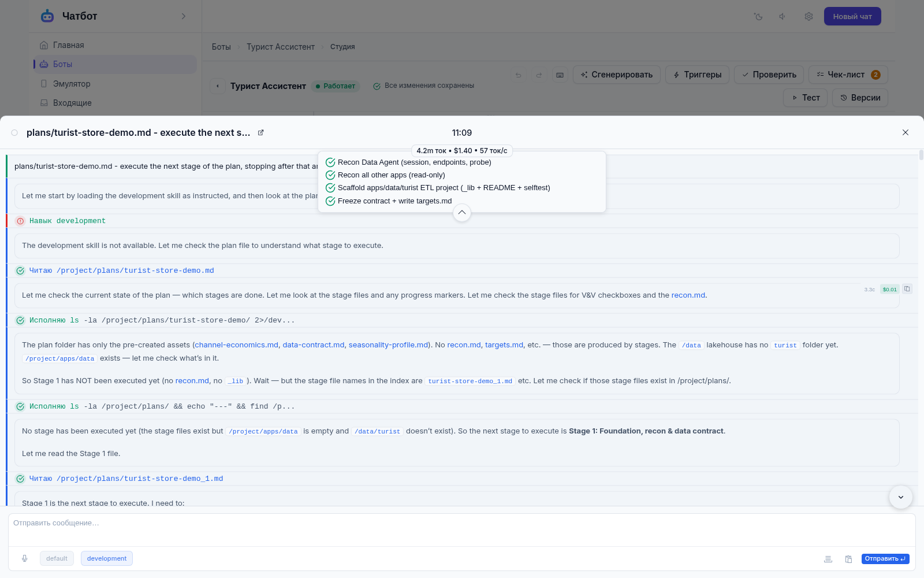Click the stacked lines icon near Отправить
The width and height of the screenshot is (924, 578).
(828, 559)
